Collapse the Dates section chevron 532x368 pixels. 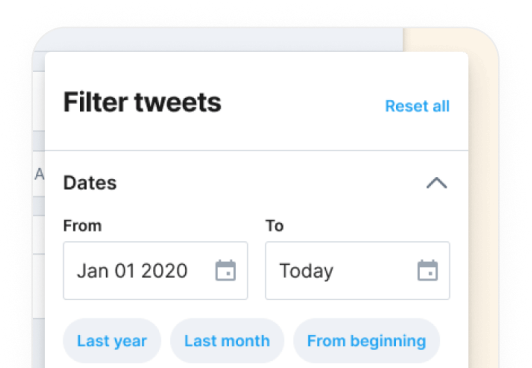(437, 183)
